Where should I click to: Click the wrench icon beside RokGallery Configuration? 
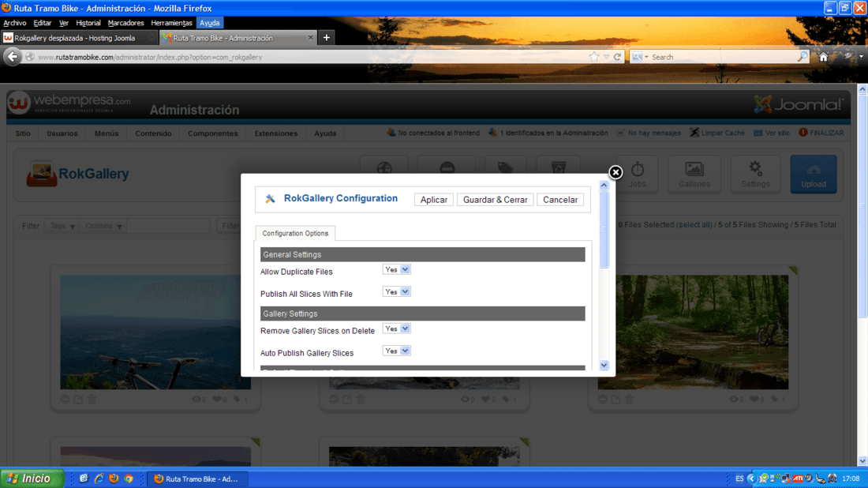(270, 199)
